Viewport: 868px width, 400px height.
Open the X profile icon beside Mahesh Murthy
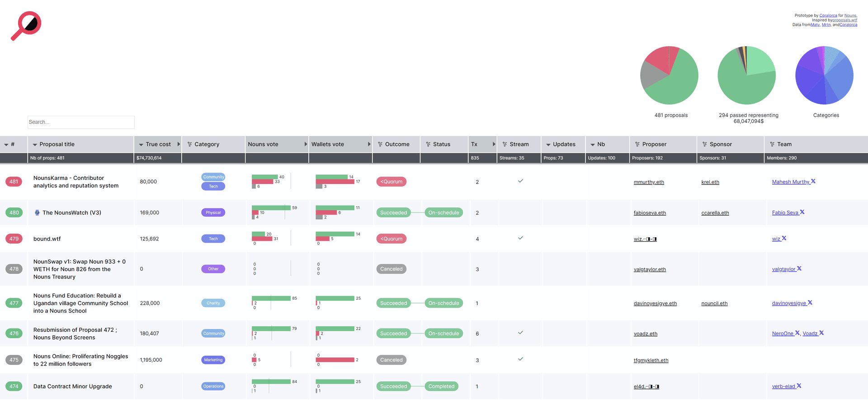pyautogui.click(x=813, y=181)
